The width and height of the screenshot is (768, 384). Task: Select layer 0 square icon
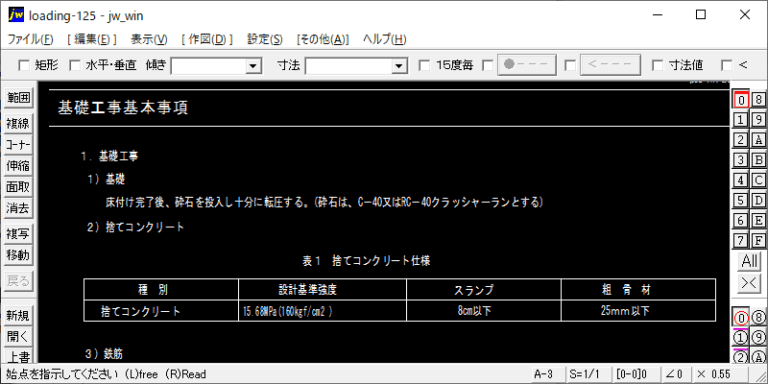[x=741, y=99]
